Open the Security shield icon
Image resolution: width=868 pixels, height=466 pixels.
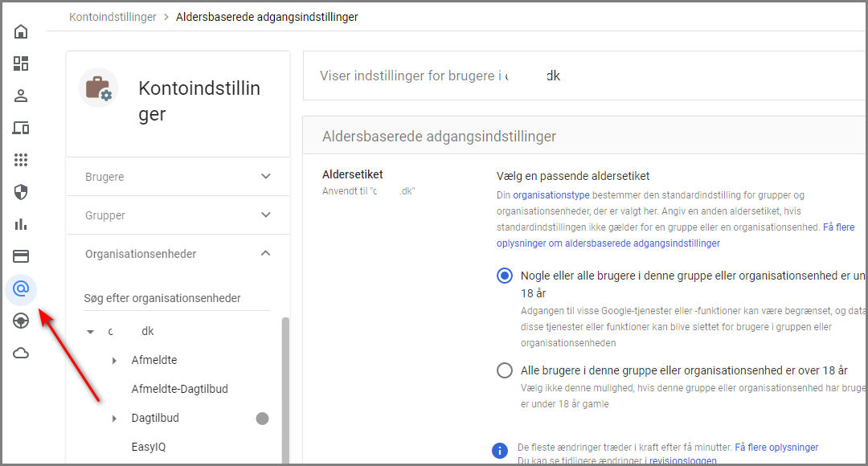(21, 192)
